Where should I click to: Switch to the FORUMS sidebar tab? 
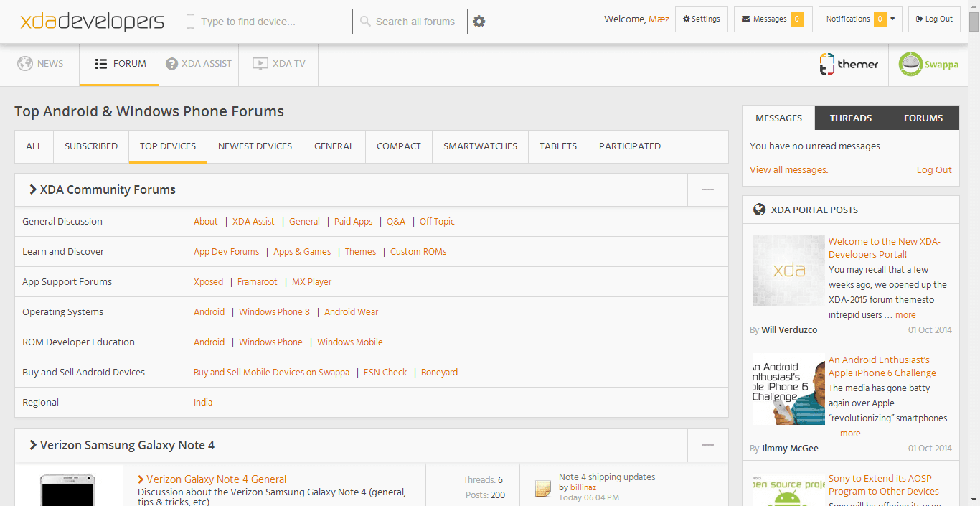(x=923, y=118)
